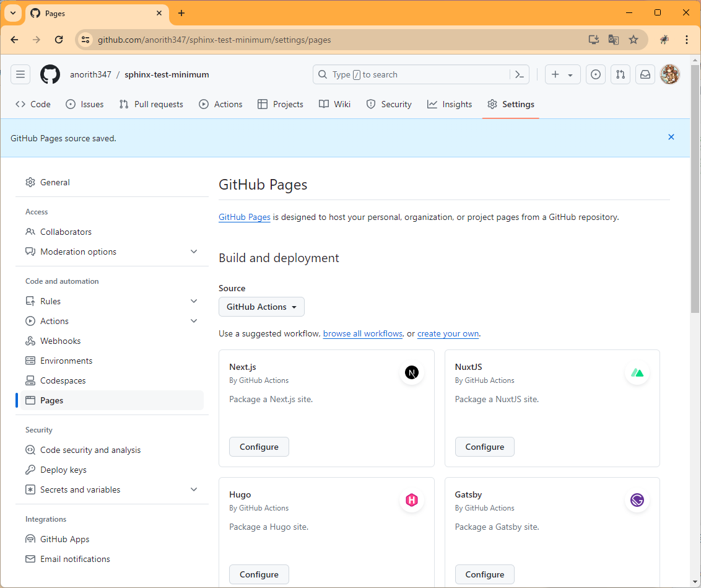
Task: Expand the Actions sidebar settings section
Action: [x=194, y=321]
